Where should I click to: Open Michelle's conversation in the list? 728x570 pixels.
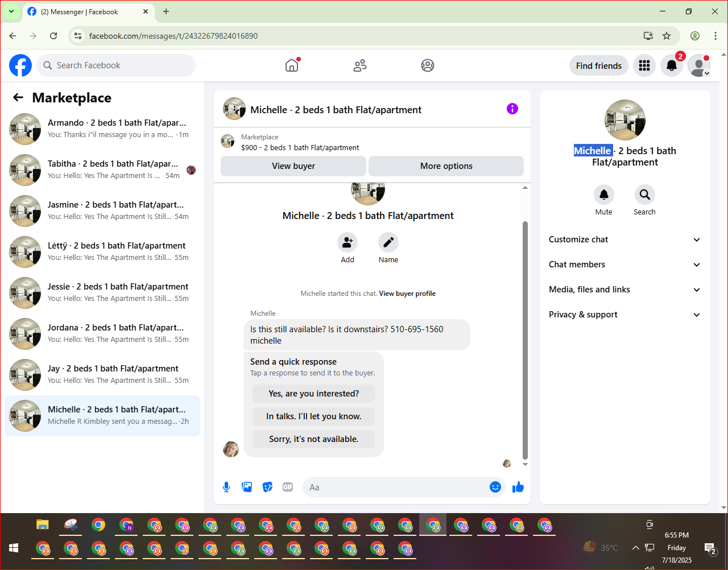click(102, 416)
